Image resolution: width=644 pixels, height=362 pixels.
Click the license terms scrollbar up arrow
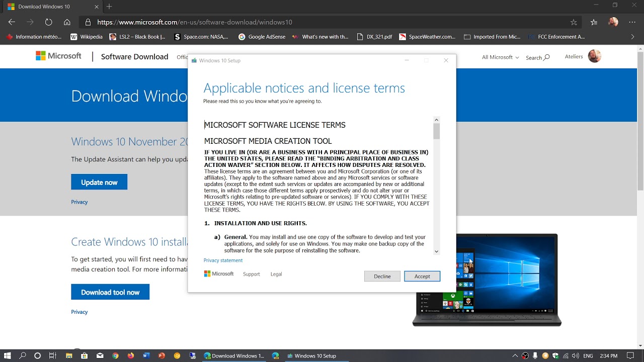tap(436, 120)
